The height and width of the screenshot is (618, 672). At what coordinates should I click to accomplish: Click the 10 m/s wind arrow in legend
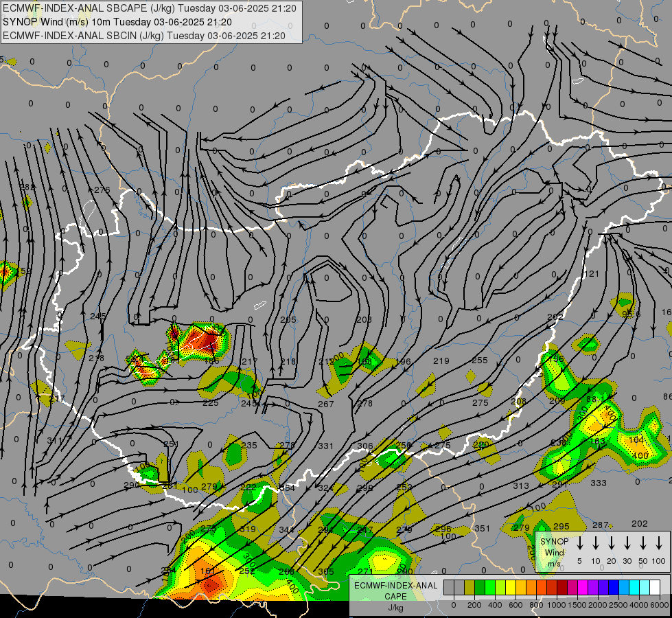[595, 543]
